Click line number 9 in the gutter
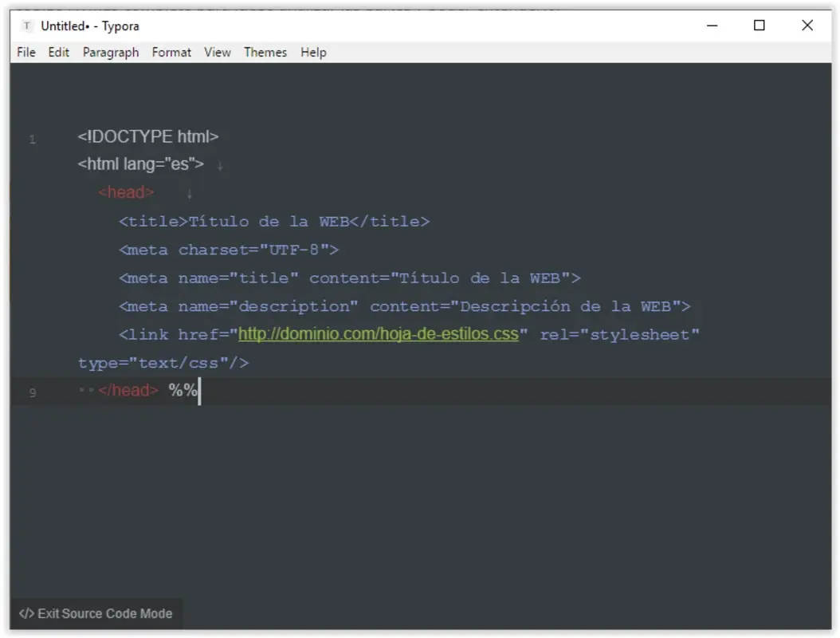The height and width of the screenshot is (638, 840). [32, 391]
